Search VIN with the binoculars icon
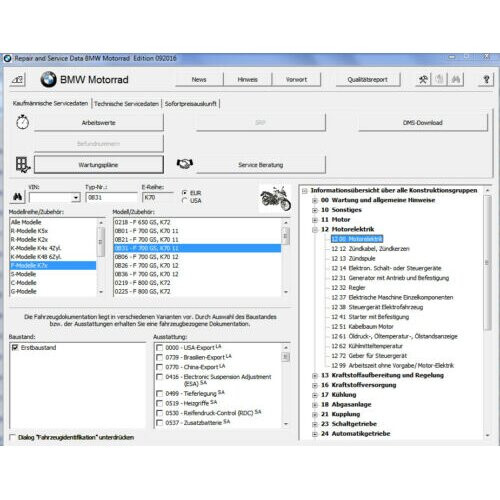 click(18, 197)
